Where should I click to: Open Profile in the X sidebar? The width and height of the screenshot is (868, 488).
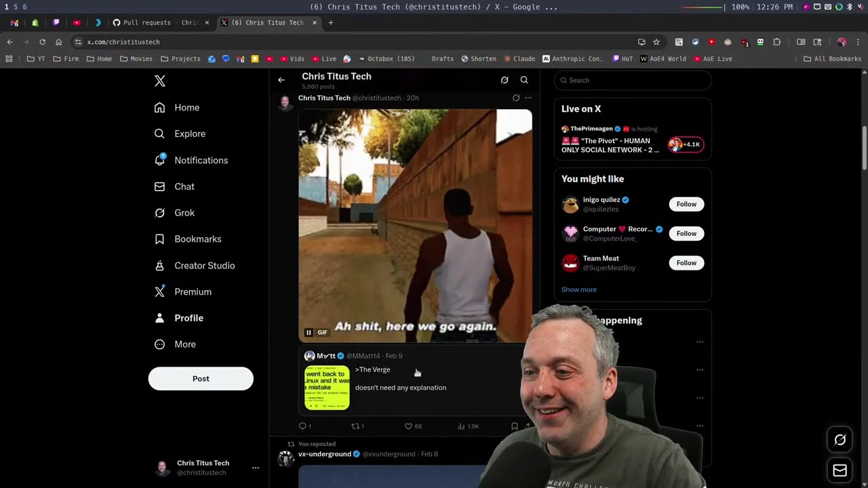point(179,318)
